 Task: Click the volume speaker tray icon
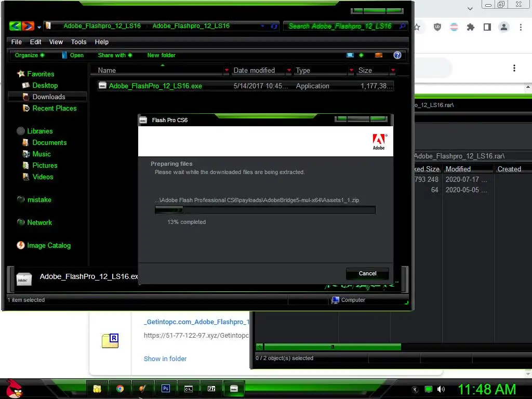click(441, 389)
